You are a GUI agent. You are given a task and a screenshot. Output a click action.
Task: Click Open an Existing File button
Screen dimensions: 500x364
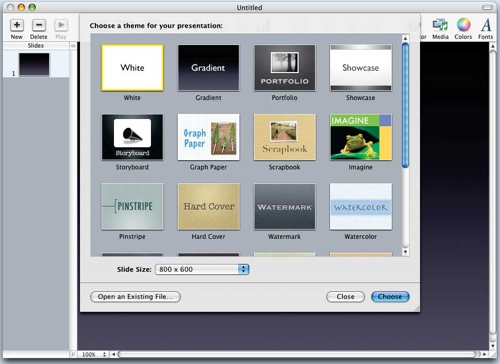tap(135, 297)
